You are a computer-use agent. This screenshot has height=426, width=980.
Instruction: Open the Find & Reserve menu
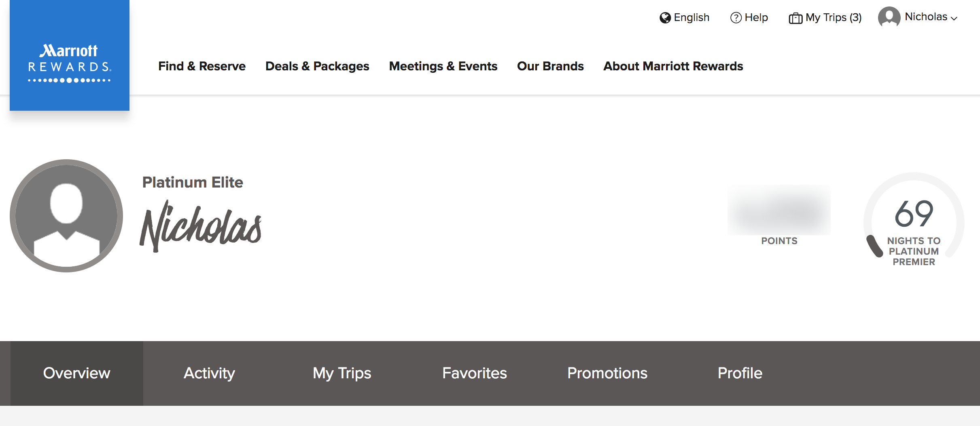click(x=202, y=66)
